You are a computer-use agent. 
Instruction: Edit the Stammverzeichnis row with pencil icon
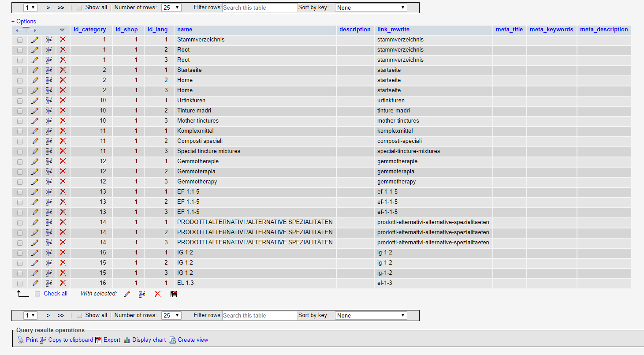(x=35, y=40)
